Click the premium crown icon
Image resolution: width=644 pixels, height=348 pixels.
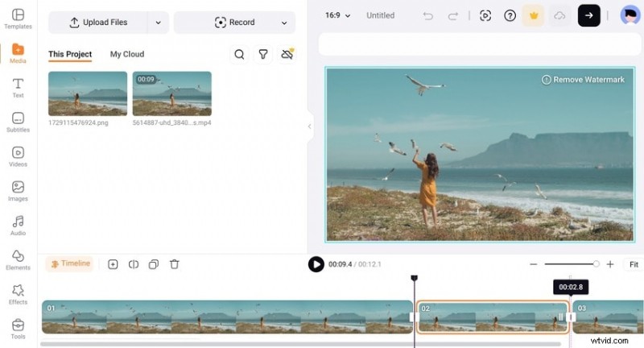click(x=534, y=15)
